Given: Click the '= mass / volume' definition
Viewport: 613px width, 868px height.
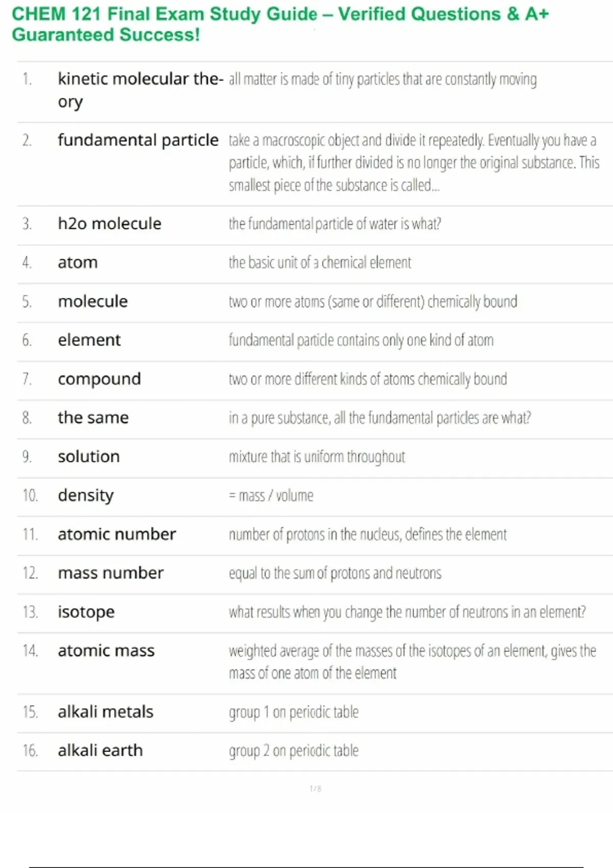Looking at the screenshot, I should click(271, 495).
